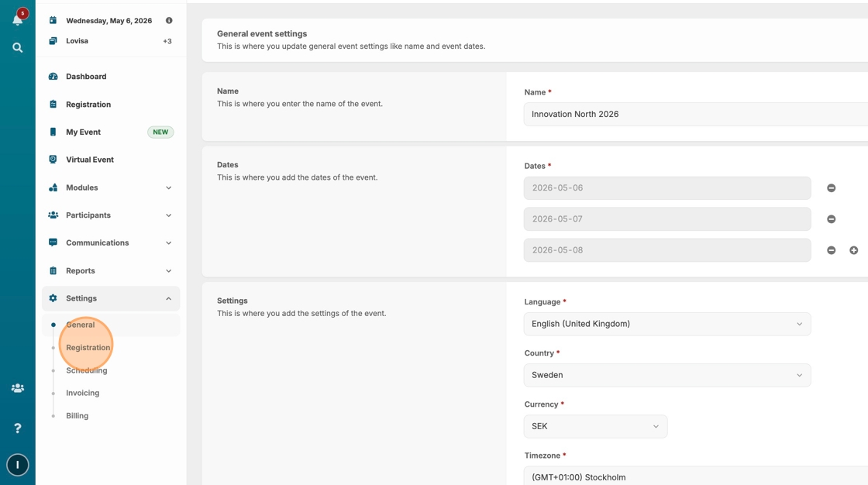Expand the Modules menu
Screen dimensions: 868x485
[111, 187]
